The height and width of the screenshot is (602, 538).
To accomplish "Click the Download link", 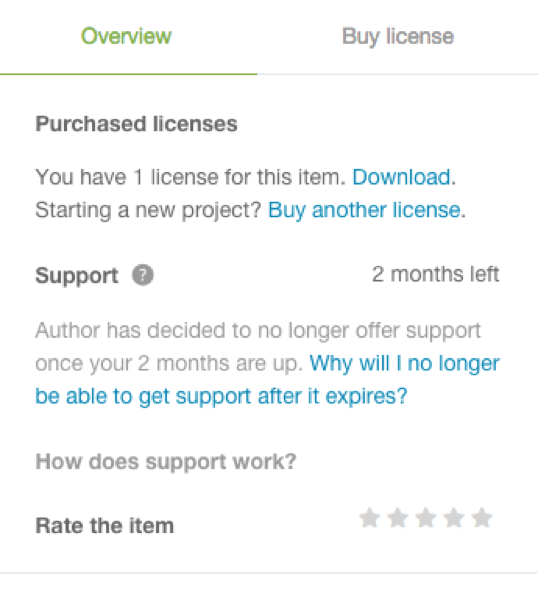I will (401, 177).
